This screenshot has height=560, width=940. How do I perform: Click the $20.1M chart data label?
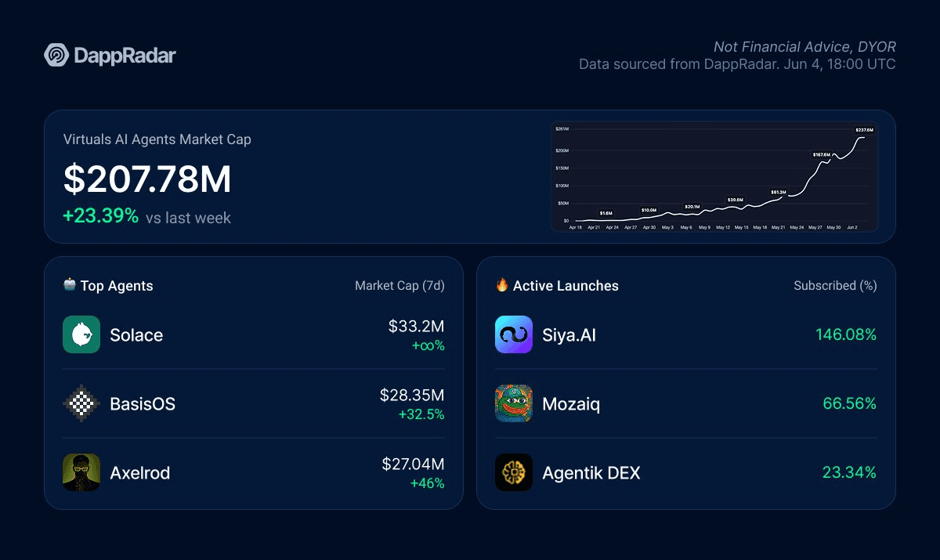click(692, 207)
